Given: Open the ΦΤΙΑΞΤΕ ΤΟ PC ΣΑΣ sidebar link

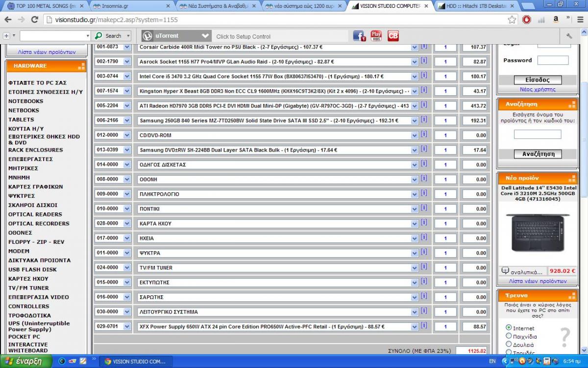Looking at the screenshot, I should [x=37, y=83].
